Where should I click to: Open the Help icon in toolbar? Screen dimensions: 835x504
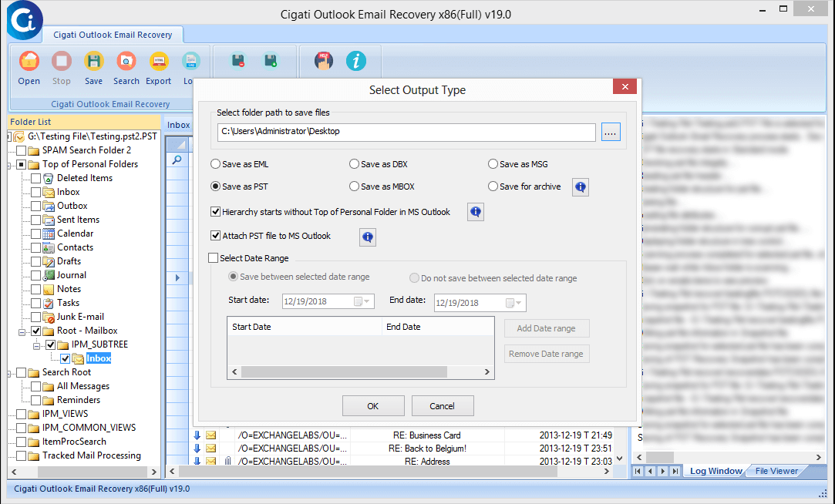323,61
